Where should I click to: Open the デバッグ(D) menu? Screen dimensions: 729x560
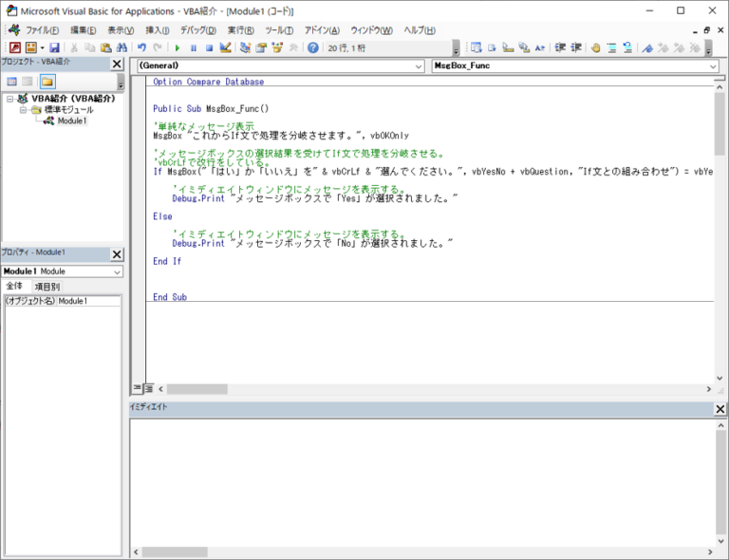pyautogui.click(x=197, y=30)
